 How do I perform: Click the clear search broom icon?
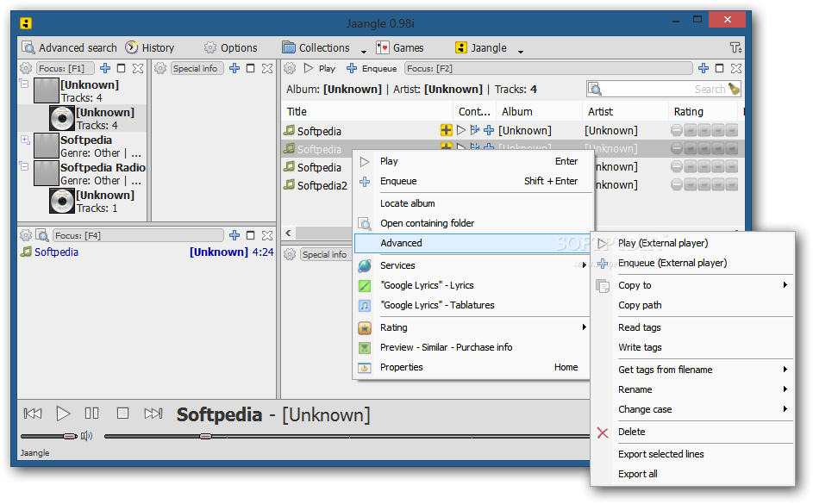tap(734, 89)
